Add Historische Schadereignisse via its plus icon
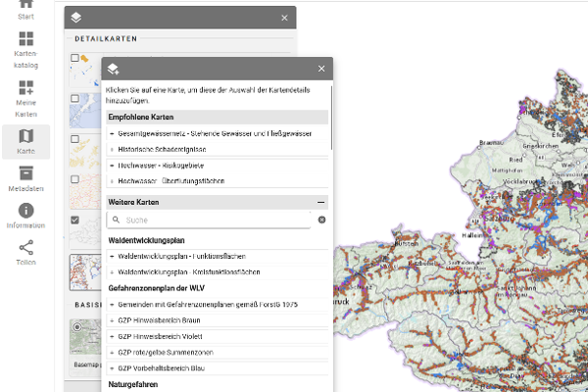 coord(112,149)
